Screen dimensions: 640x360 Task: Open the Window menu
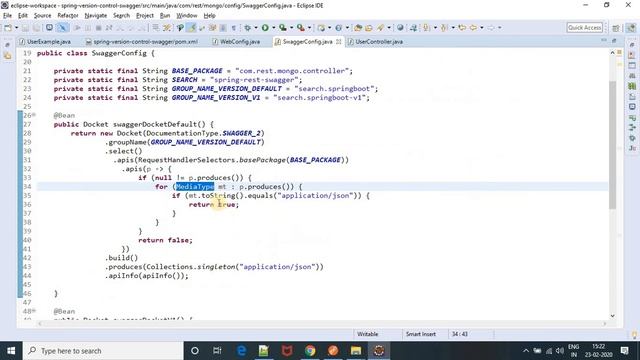pyautogui.click(x=187, y=16)
